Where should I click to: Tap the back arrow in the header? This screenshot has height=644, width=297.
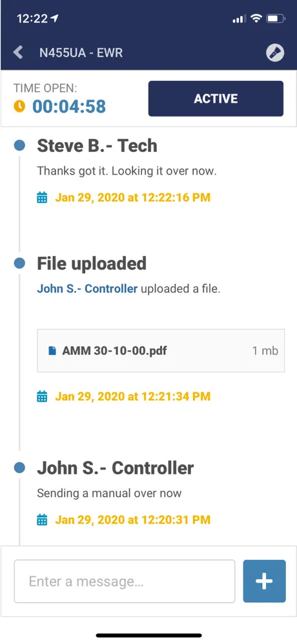coord(17,52)
